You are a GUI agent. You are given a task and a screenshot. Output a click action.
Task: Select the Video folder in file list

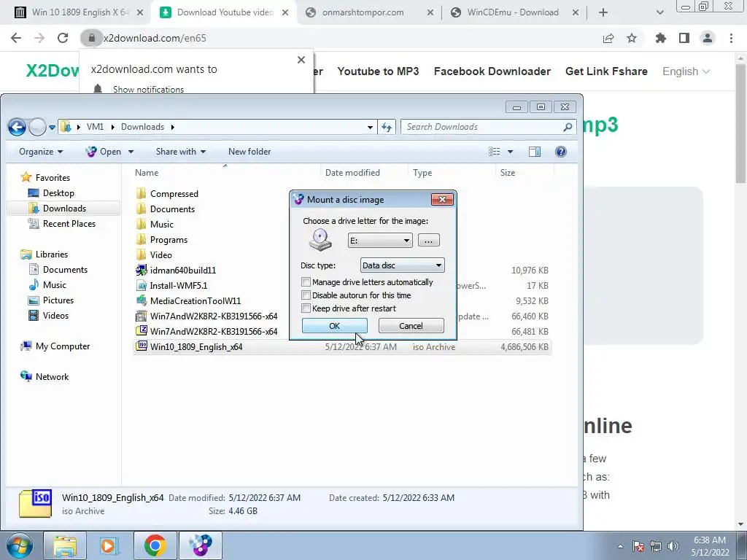pyautogui.click(x=161, y=254)
